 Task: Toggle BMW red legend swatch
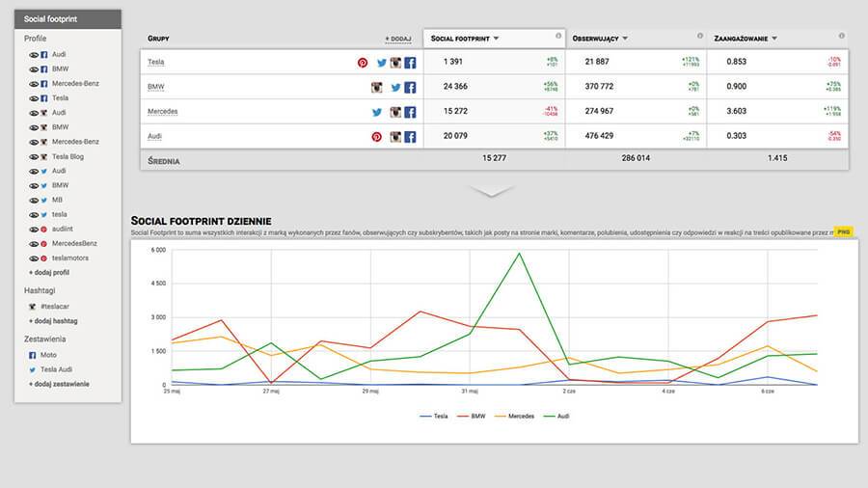463,416
